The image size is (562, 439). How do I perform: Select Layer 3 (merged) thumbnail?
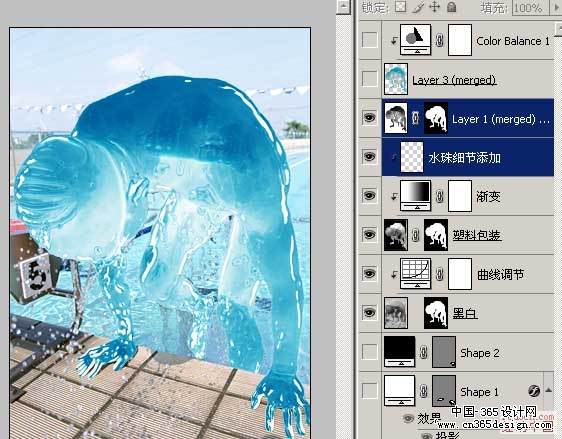click(396, 79)
